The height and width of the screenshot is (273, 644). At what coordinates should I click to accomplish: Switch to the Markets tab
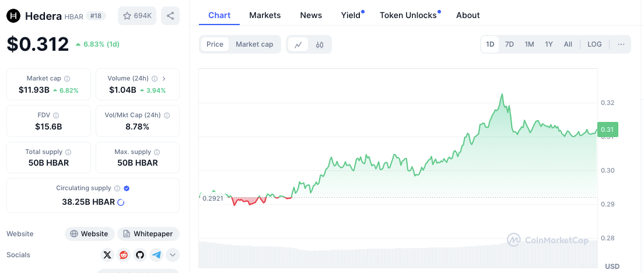[x=265, y=15]
